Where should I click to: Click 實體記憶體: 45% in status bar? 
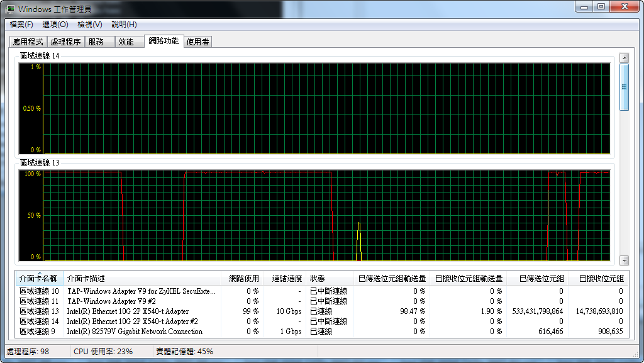pos(184,352)
